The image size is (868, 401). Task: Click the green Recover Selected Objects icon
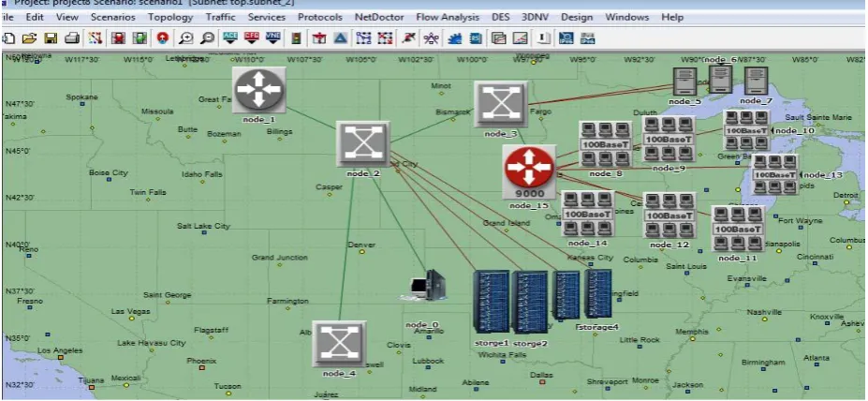140,38
